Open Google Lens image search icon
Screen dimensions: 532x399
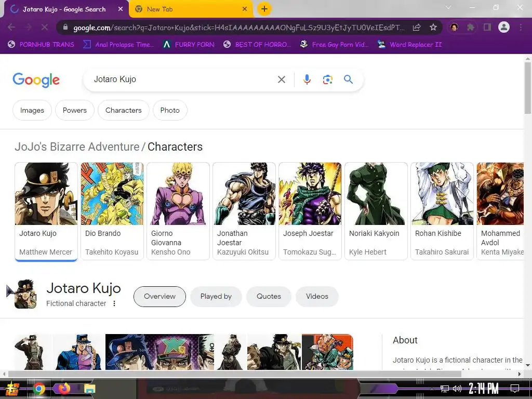tap(327, 79)
